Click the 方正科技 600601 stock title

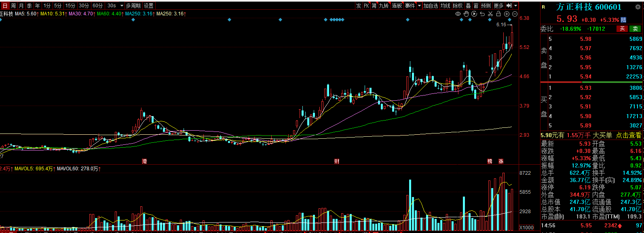coord(589,7)
